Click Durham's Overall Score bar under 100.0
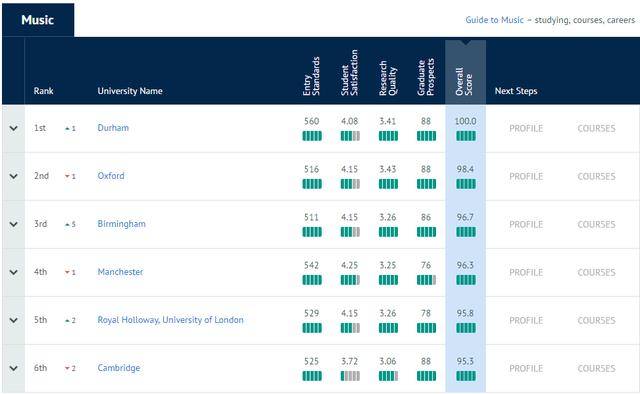Image resolution: width=640 pixels, height=394 pixels. tap(466, 136)
